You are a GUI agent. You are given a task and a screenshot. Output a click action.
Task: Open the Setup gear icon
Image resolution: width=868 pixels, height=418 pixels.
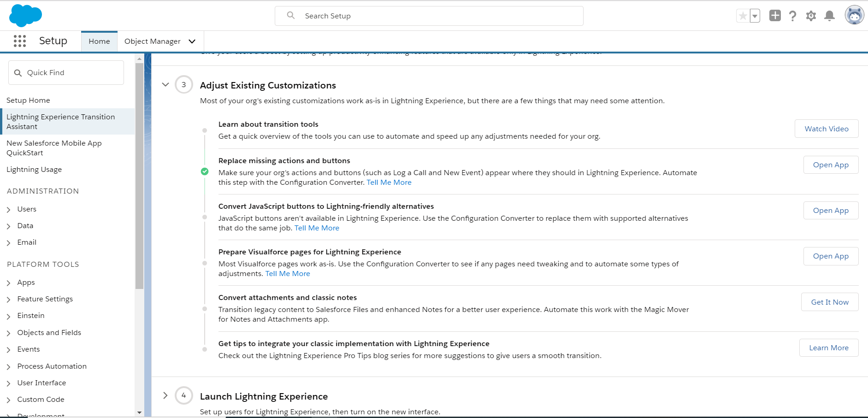[x=811, y=15]
